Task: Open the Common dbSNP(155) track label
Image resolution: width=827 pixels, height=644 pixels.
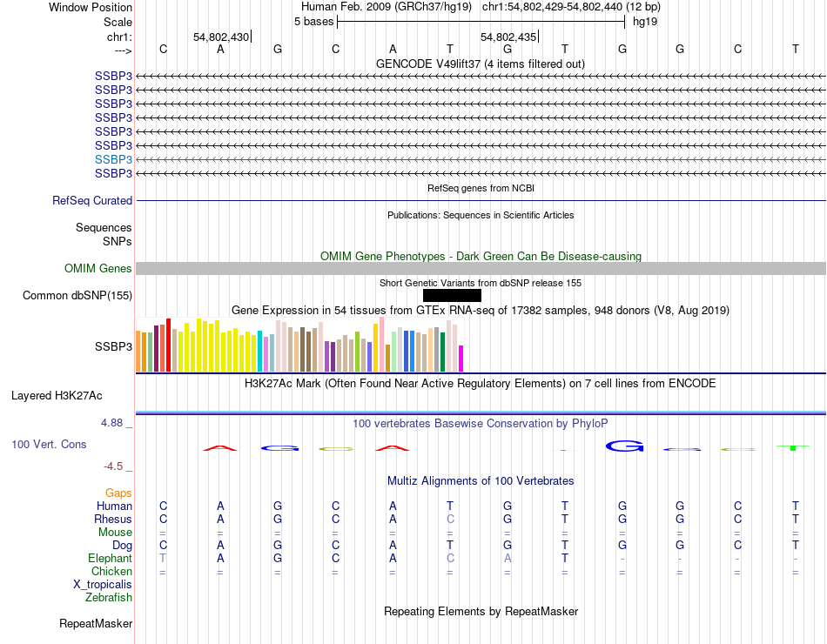Action: [77, 295]
